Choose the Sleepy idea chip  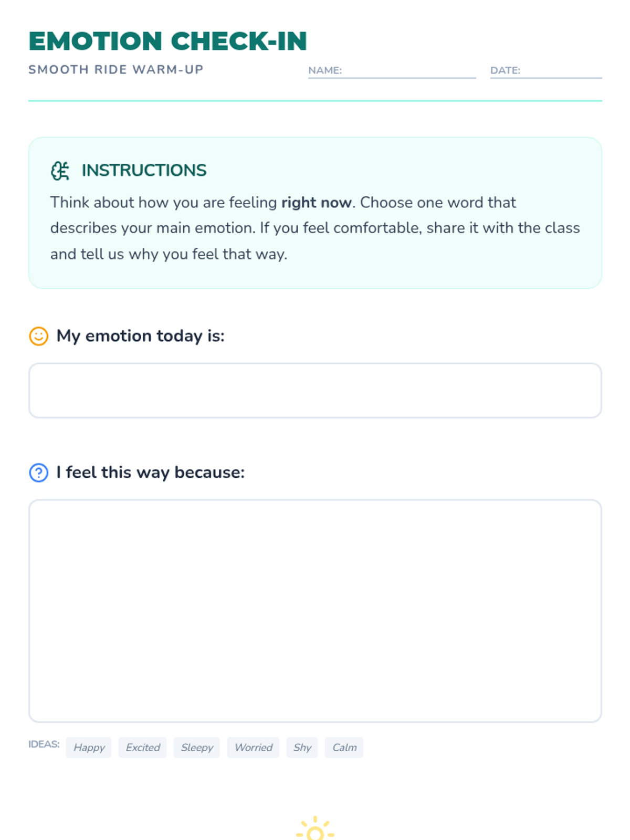click(x=197, y=748)
